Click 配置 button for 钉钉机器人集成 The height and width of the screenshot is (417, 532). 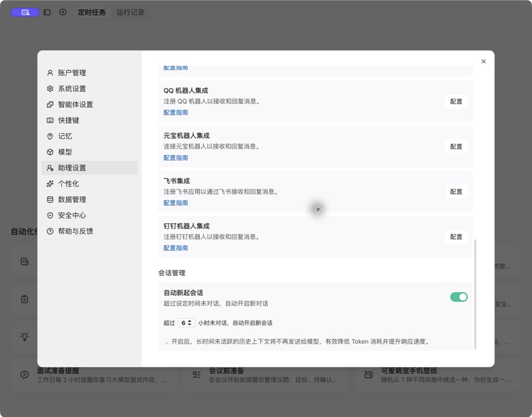point(456,237)
